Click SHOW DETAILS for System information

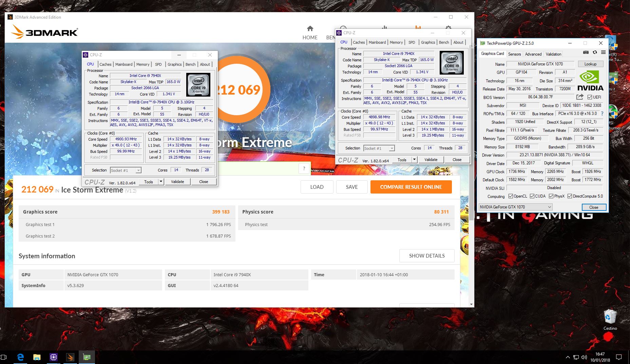(427, 256)
